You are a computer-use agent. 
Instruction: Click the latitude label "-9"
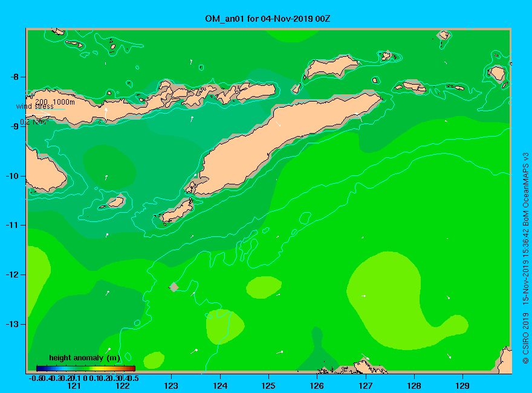pyautogui.click(x=15, y=126)
